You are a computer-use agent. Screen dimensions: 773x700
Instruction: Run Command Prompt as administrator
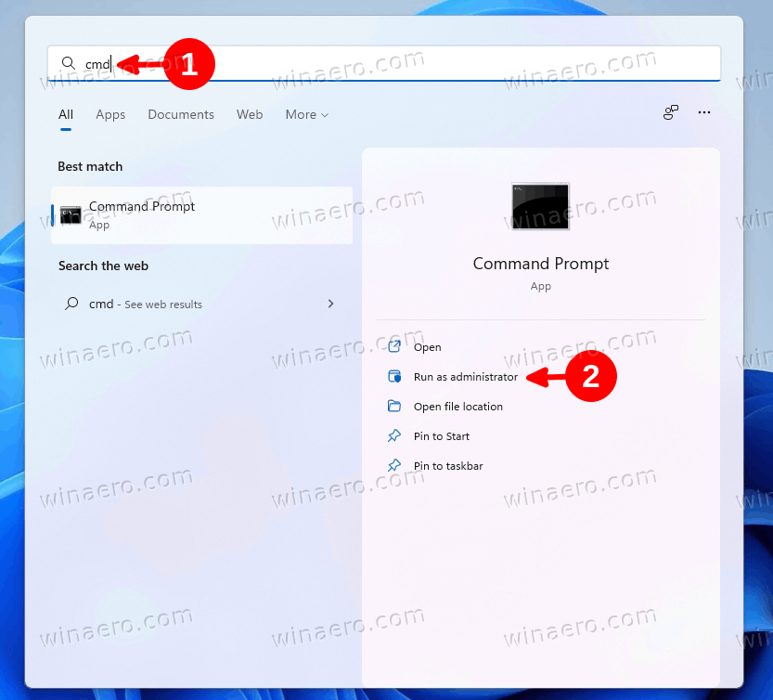(x=465, y=376)
